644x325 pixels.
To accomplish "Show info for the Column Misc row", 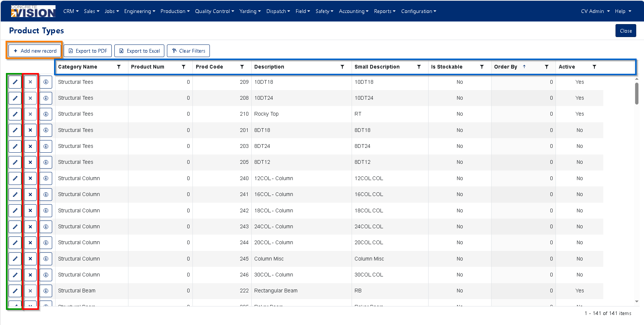I will pyautogui.click(x=46, y=259).
